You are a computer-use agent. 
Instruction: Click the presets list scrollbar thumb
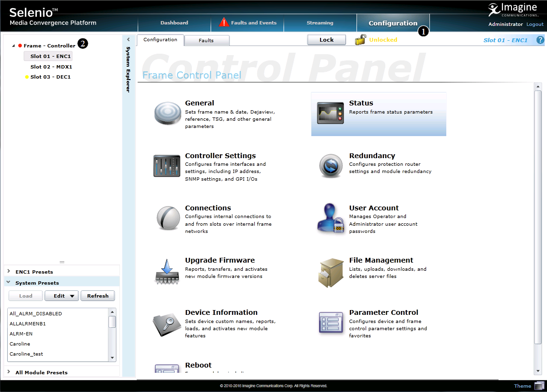tap(112, 322)
